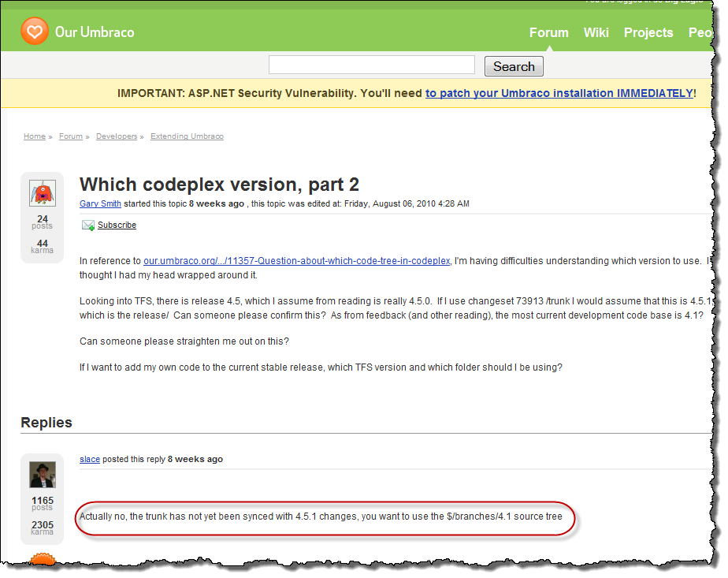Open slace's profile link
The image size is (728, 578).
tap(90, 459)
